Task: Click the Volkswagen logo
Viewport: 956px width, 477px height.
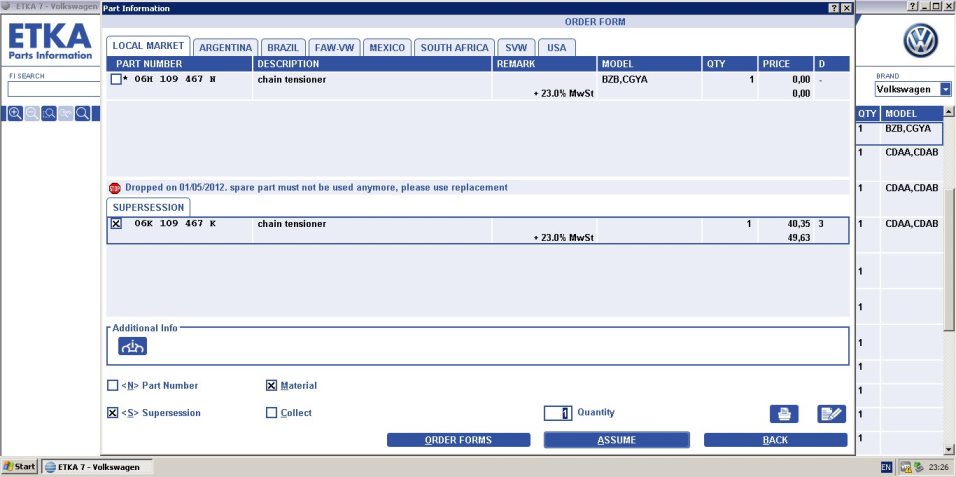Action: [x=920, y=41]
